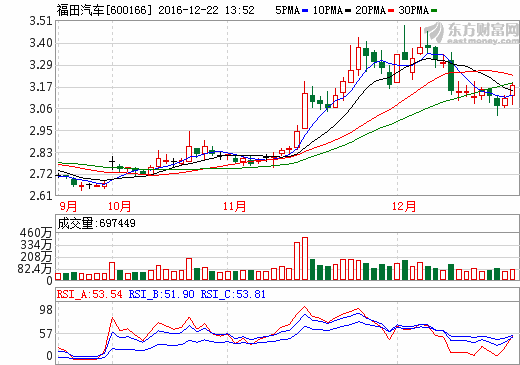Click the 10月 month label
The width and height of the screenshot is (520, 365).
[119, 206]
